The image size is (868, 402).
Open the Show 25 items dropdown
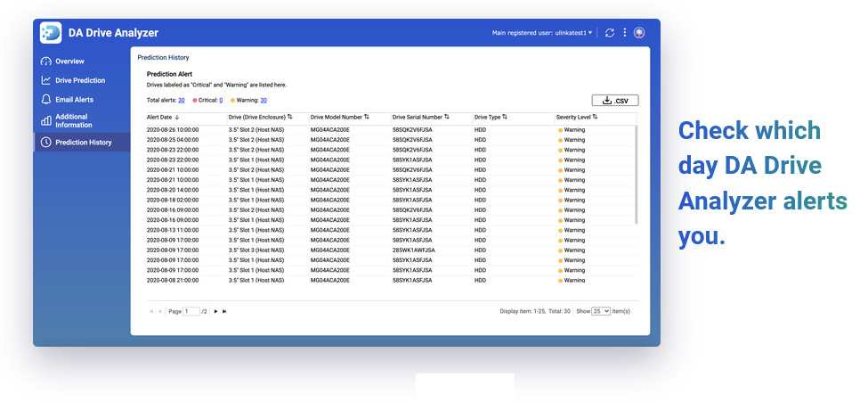(601, 312)
